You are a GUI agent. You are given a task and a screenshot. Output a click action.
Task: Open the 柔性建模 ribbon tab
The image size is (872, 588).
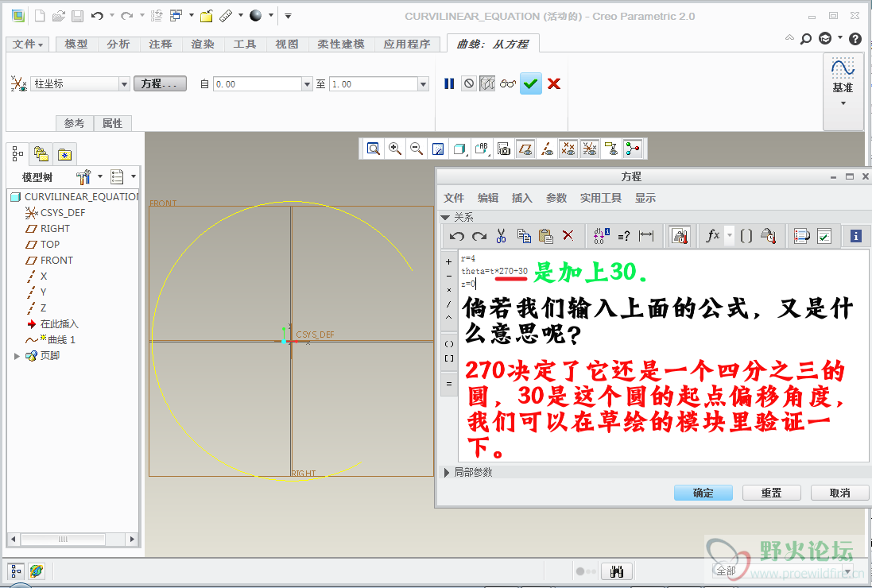[341, 44]
